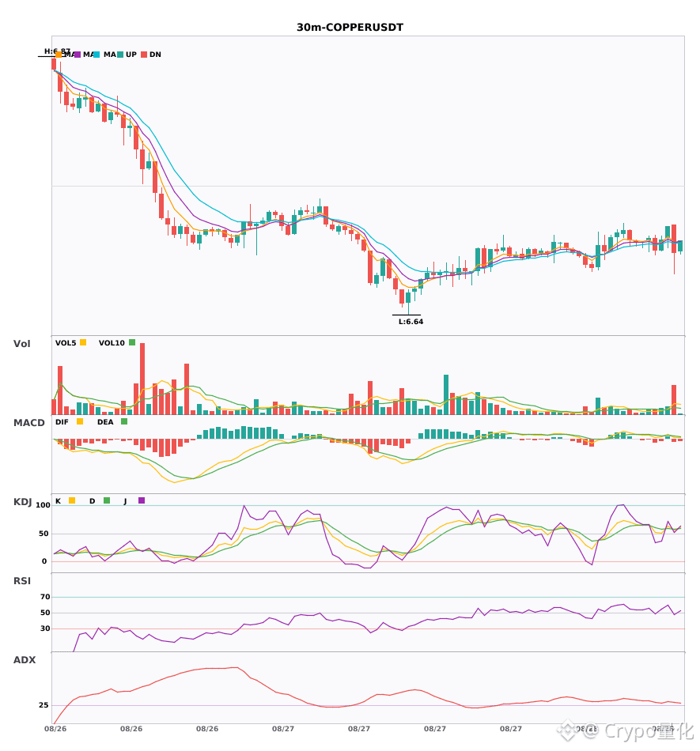Image resolution: width=700 pixels, height=751 pixels.
Task: Click the purple J line legend swatch
Action: click(142, 500)
